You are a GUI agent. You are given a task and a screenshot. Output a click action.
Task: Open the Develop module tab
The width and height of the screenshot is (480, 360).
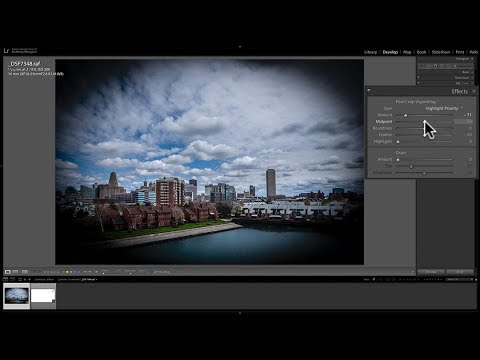click(390, 52)
